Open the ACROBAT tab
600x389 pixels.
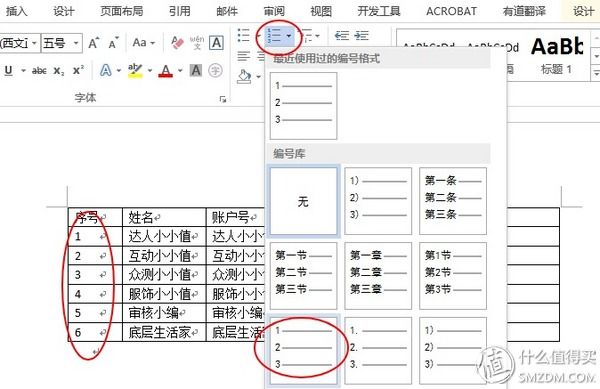452,11
